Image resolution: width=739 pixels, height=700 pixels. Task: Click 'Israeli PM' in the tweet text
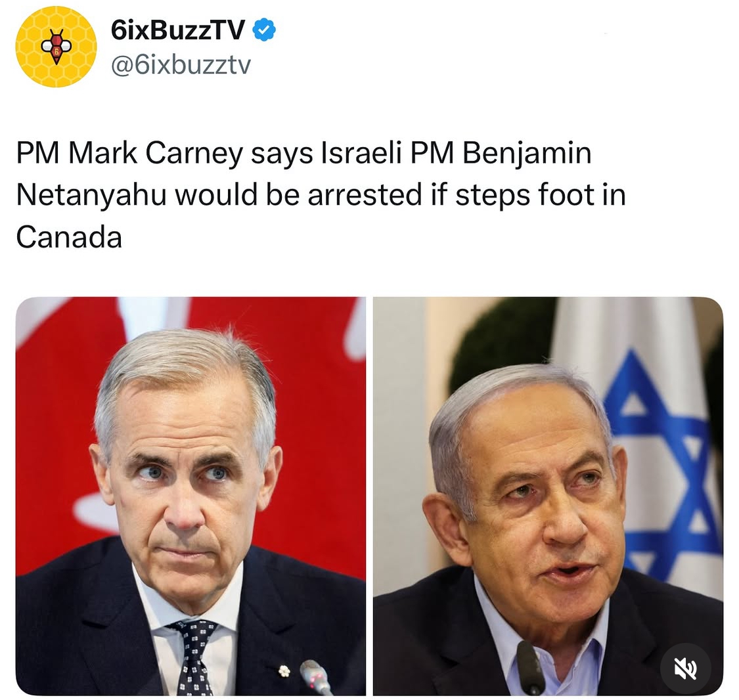(387, 153)
